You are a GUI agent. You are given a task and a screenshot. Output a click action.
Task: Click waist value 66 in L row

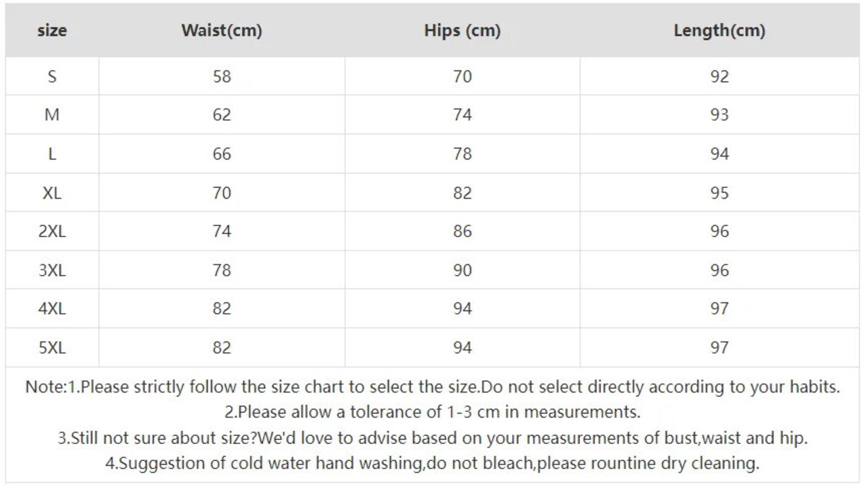tap(222, 155)
